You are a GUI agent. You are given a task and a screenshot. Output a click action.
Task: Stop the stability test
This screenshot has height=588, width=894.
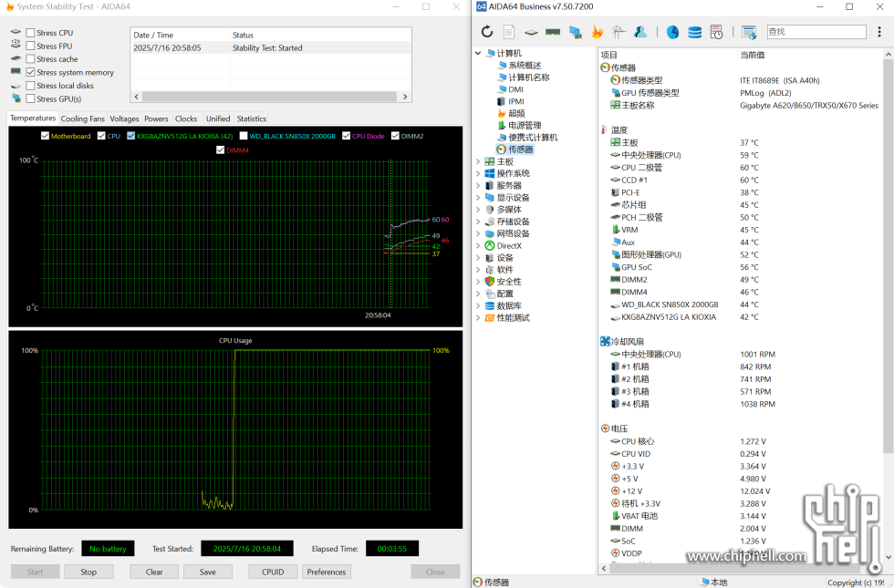point(88,573)
